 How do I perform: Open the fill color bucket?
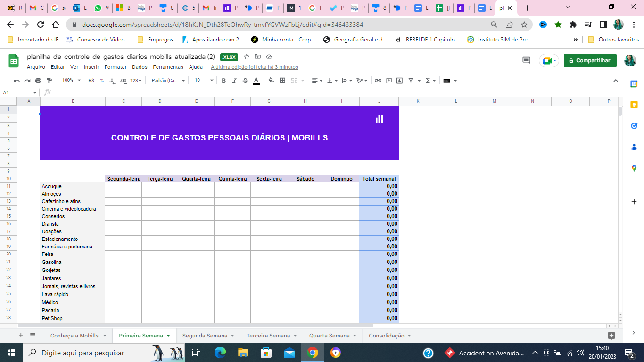[x=271, y=81]
